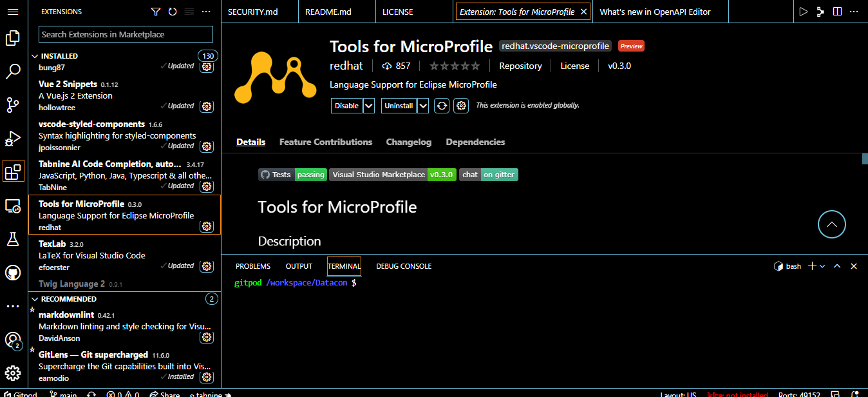The width and height of the screenshot is (868, 397).
Task: Click the source graph icon in editor toolbar
Action: [x=820, y=12]
